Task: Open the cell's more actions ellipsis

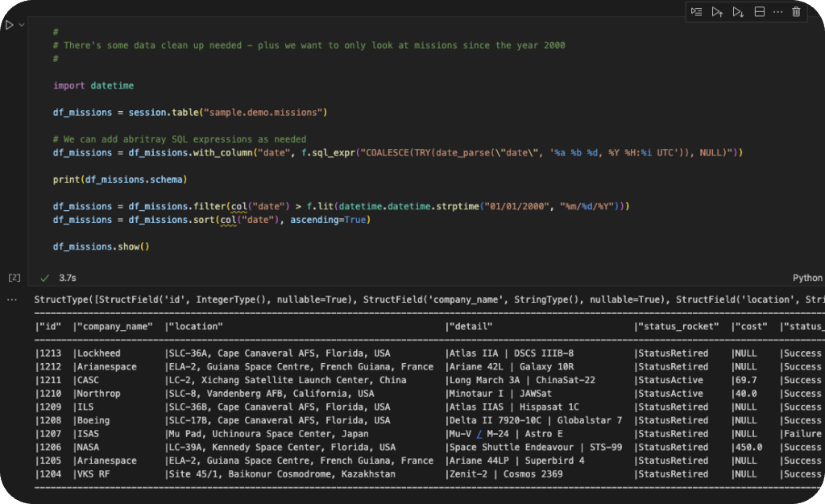Action: 777,12
